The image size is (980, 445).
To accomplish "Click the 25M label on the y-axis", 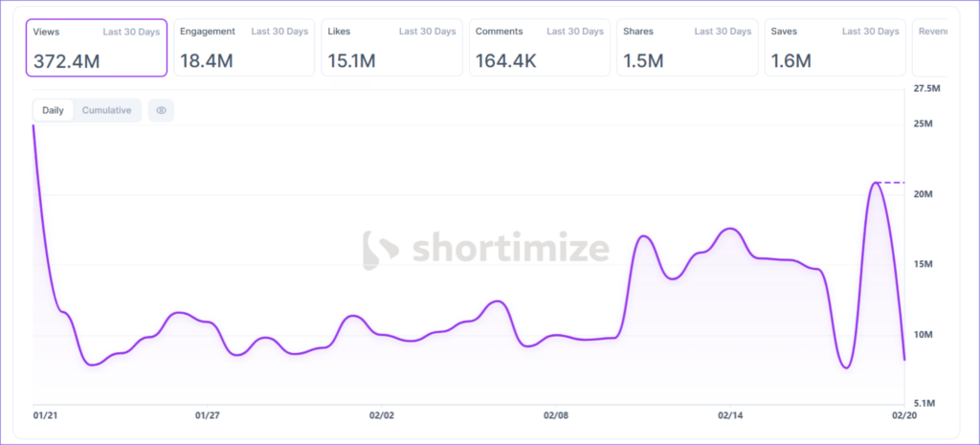I will (921, 124).
